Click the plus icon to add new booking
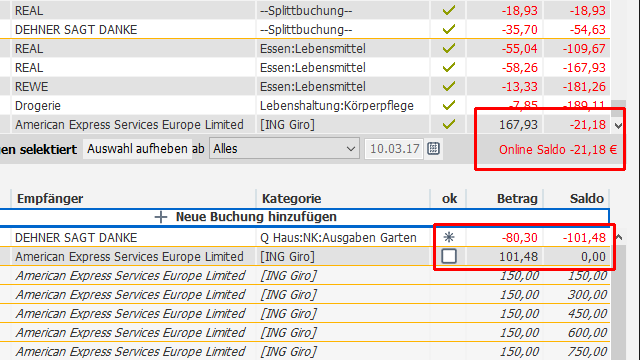The width and height of the screenshot is (640, 360). tap(161, 217)
